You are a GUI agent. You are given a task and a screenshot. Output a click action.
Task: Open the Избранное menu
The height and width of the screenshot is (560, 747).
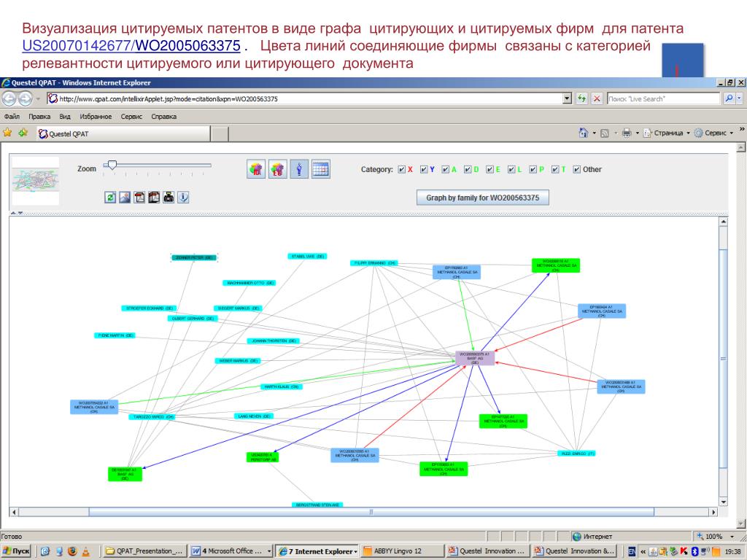pos(96,116)
